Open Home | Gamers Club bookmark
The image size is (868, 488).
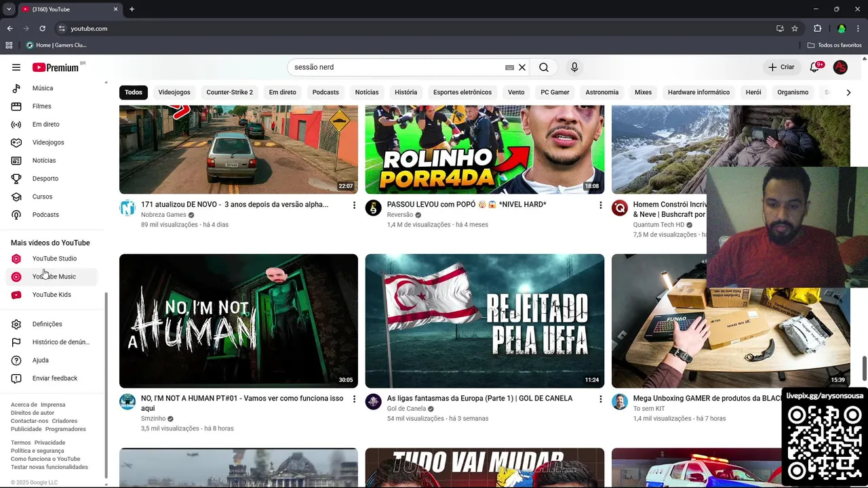pyautogui.click(x=56, y=45)
